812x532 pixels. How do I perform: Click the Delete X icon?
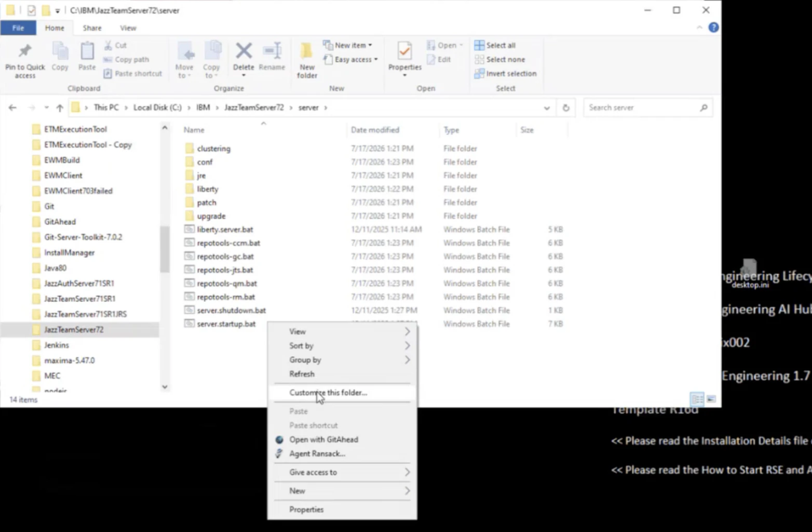[x=243, y=51]
